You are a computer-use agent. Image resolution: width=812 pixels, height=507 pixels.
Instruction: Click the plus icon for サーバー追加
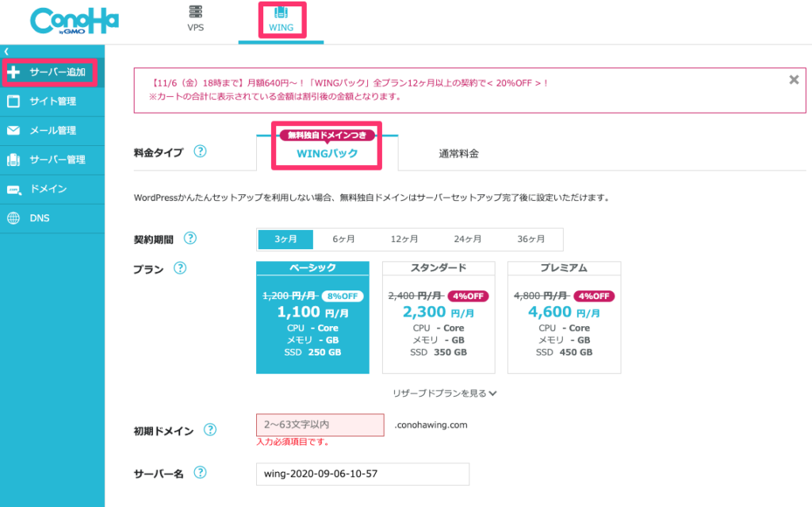point(13,72)
